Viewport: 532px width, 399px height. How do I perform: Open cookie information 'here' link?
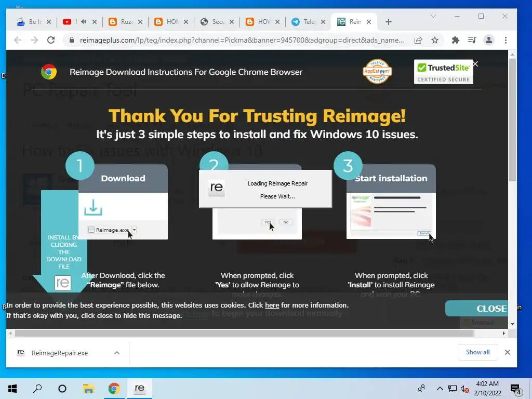coord(272,305)
